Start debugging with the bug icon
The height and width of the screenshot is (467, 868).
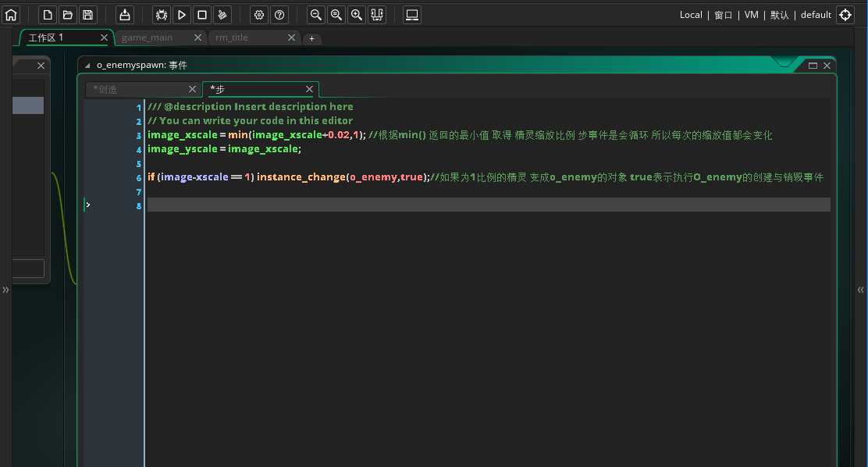click(x=162, y=15)
